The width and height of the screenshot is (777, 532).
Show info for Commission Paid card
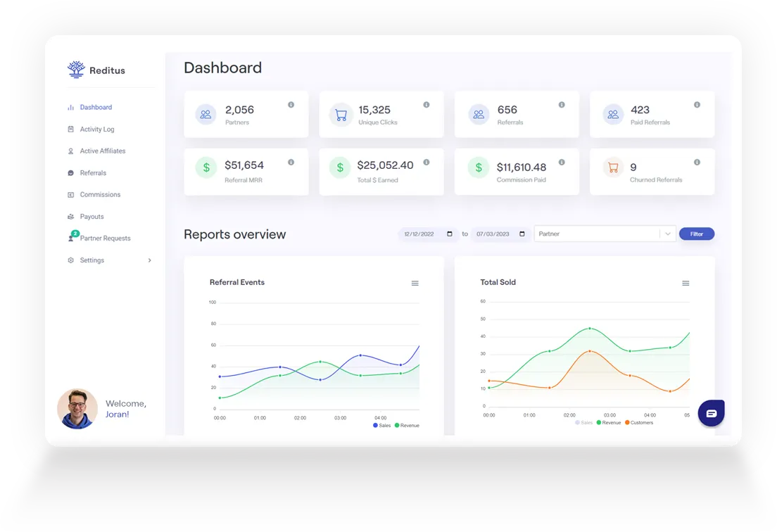tap(562, 162)
